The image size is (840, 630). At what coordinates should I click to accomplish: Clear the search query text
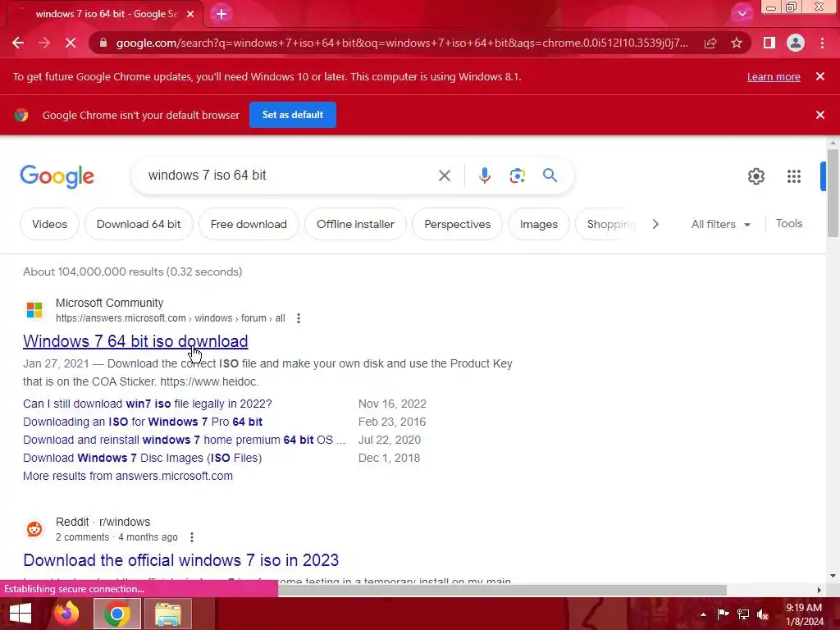pyautogui.click(x=444, y=176)
